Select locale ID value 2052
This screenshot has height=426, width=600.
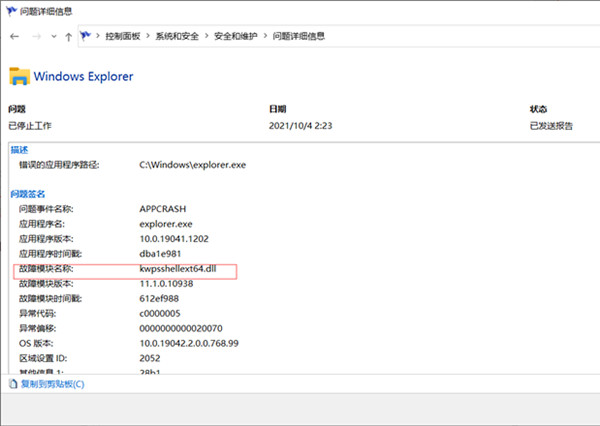click(150, 358)
